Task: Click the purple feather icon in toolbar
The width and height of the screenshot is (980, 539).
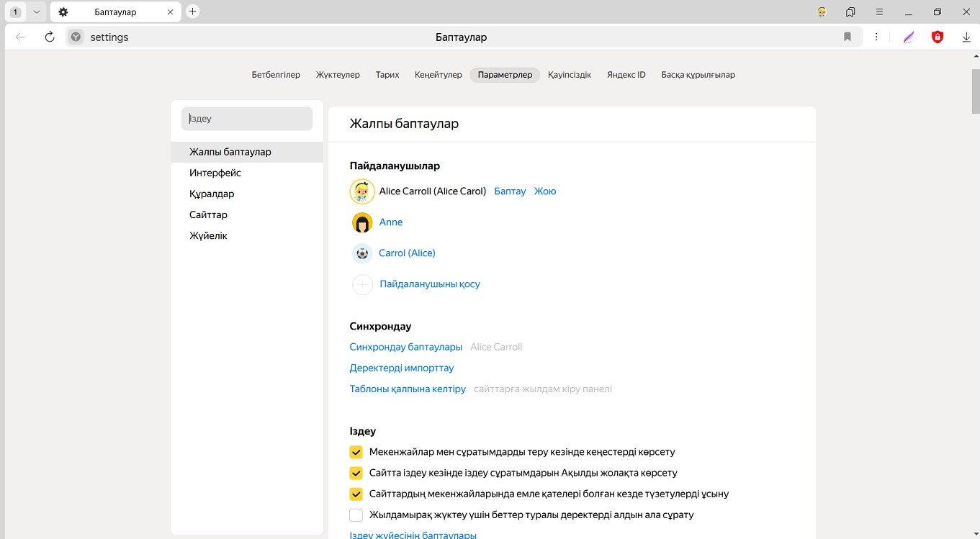Action: (x=909, y=37)
